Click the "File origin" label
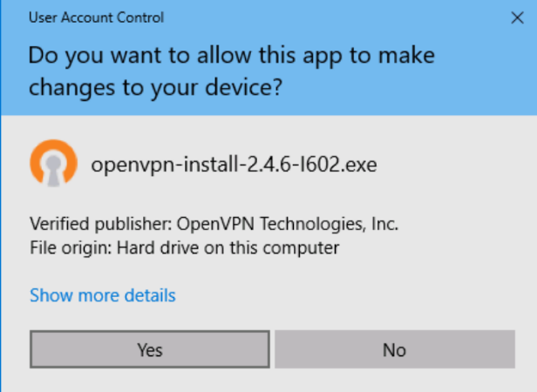This screenshot has height=392, width=537. 65,248
